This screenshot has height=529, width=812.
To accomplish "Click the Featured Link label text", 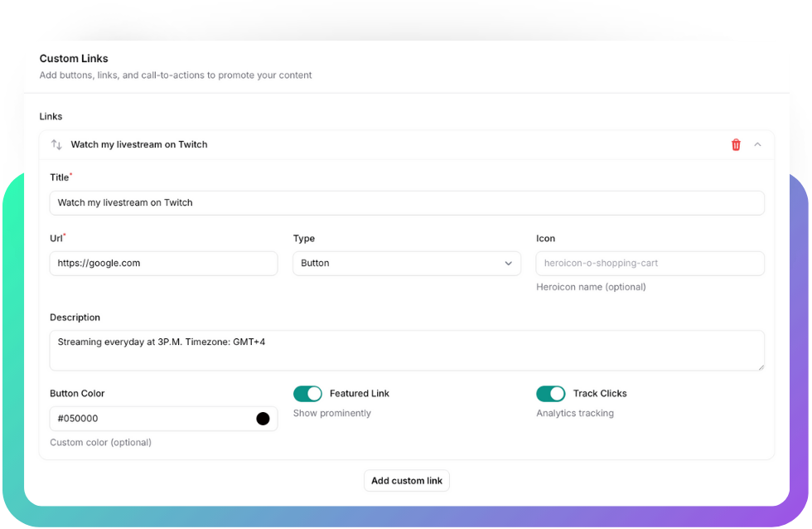I will [359, 393].
